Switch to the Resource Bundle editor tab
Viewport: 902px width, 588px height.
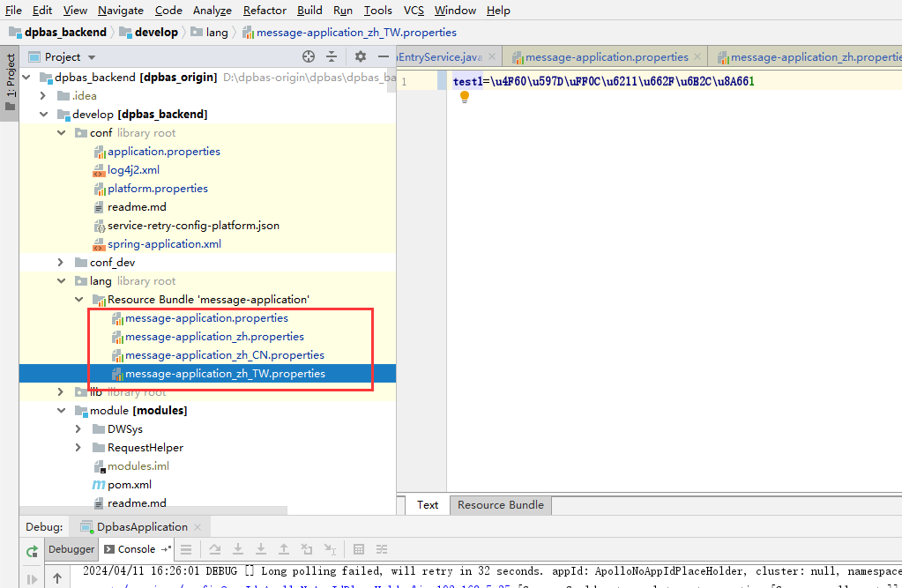click(x=501, y=504)
